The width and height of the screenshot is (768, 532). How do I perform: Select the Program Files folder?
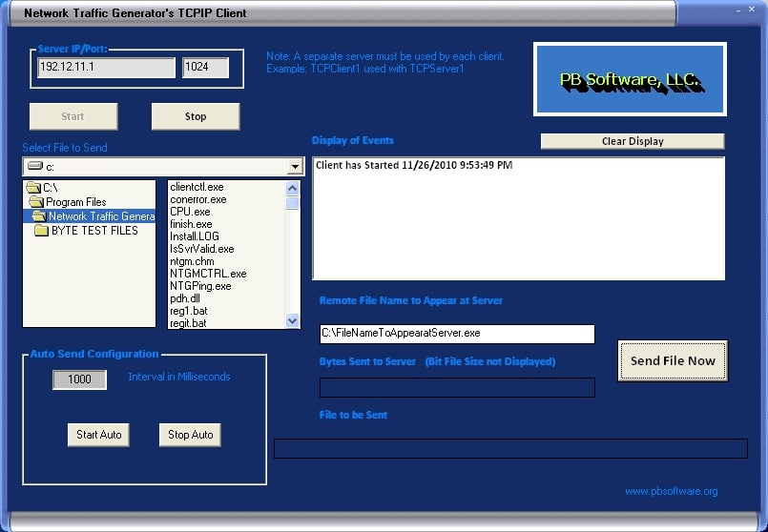89,201
